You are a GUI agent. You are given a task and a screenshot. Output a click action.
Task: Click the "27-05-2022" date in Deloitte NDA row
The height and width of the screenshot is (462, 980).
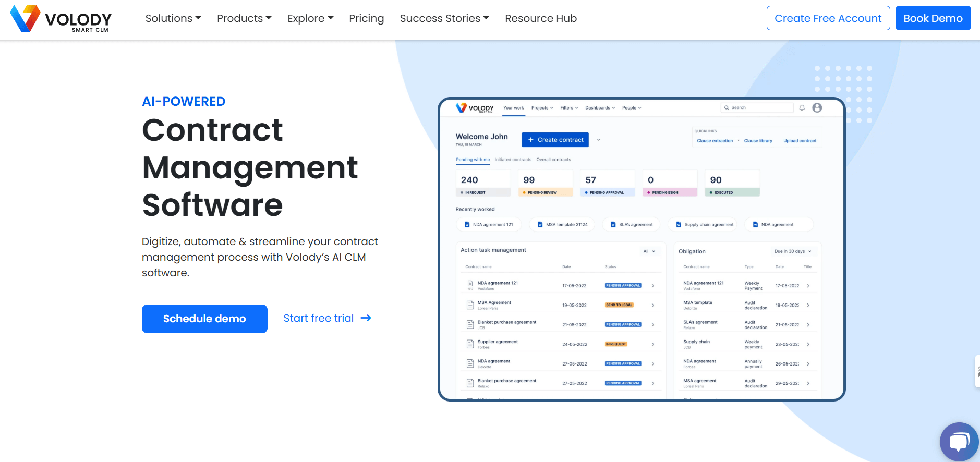tap(574, 364)
